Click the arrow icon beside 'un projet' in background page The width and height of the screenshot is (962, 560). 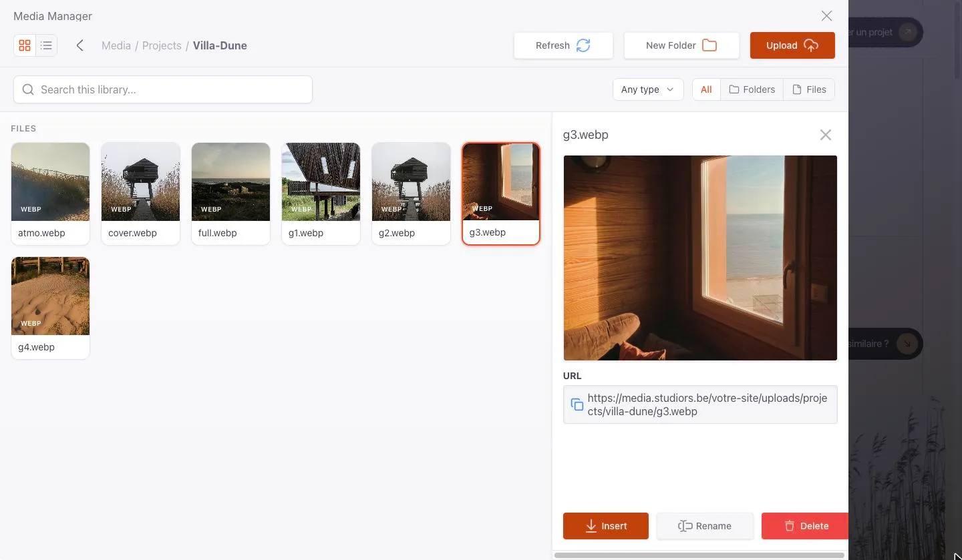tap(907, 32)
